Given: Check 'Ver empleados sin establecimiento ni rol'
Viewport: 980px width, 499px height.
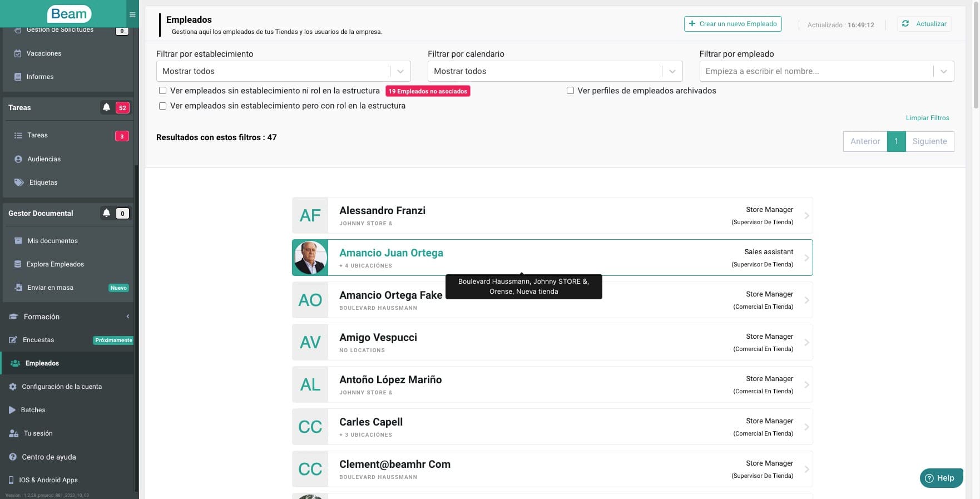Looking at the screenshot, I should tap(163, 91).
